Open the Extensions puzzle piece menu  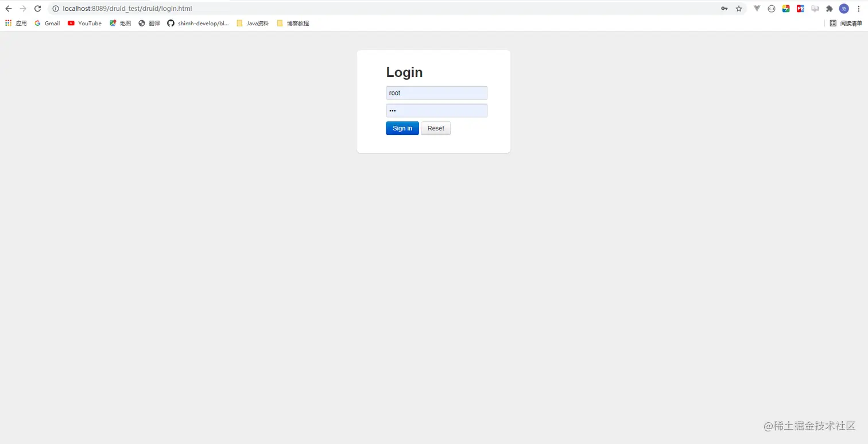829,9
